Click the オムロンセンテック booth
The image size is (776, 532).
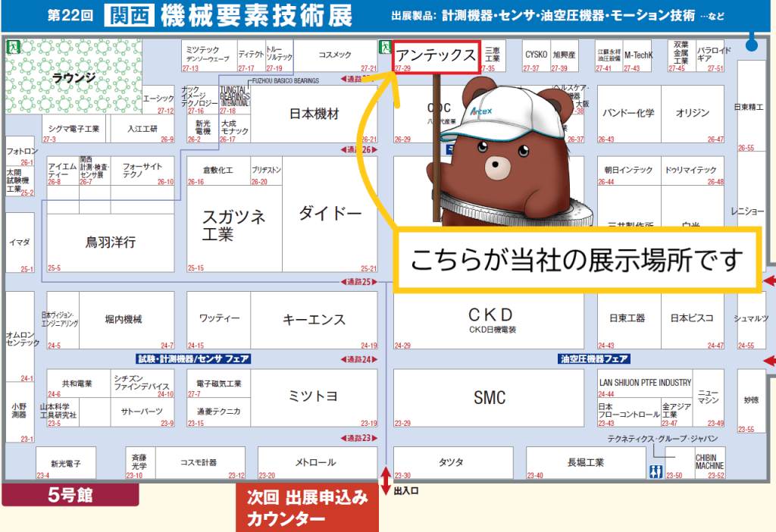point(20,337)
